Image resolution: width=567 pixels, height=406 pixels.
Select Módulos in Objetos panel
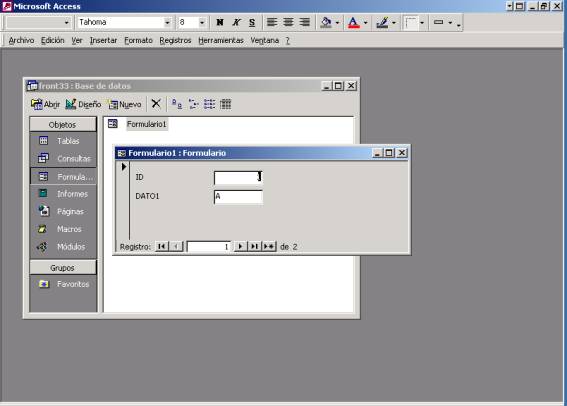coord(63,247)
